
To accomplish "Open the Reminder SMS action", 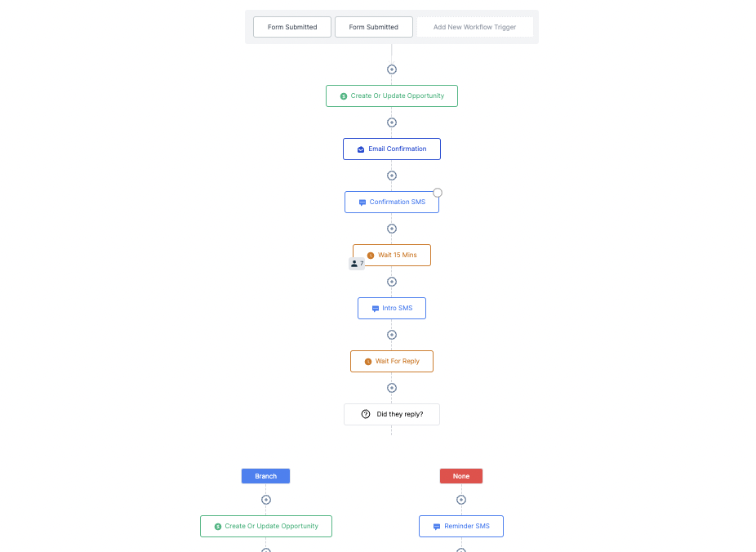I will [x=461, y=526].
